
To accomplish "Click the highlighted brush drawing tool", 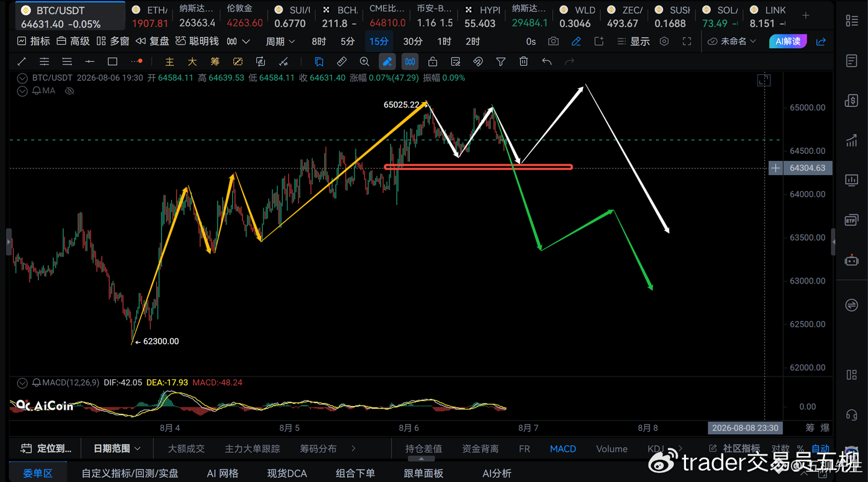I will tap(387, 62).
